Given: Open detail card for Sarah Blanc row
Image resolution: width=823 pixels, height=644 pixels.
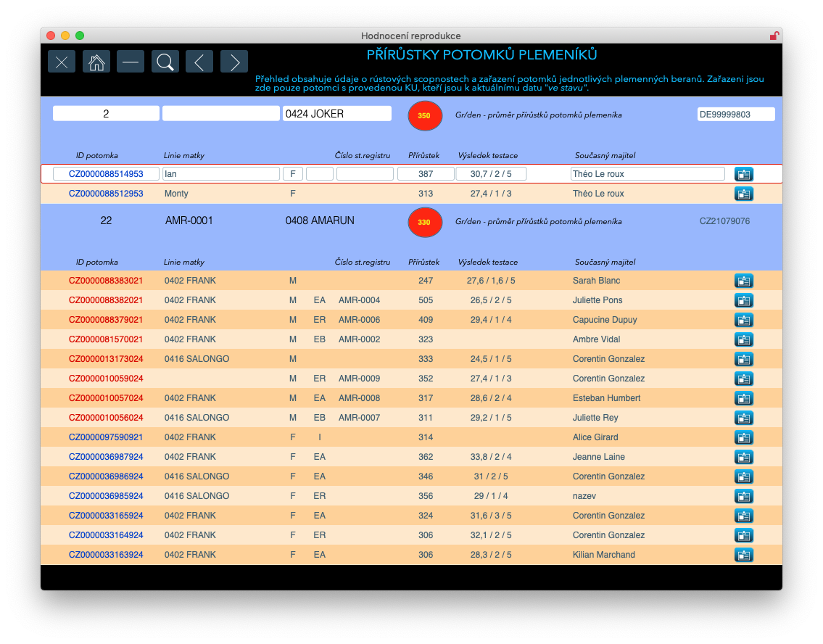Looking at the screenshot, I should 743,281.
